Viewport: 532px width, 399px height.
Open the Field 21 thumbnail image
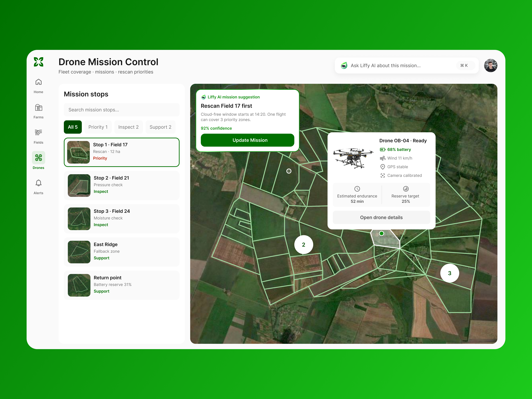coord(79,185)
